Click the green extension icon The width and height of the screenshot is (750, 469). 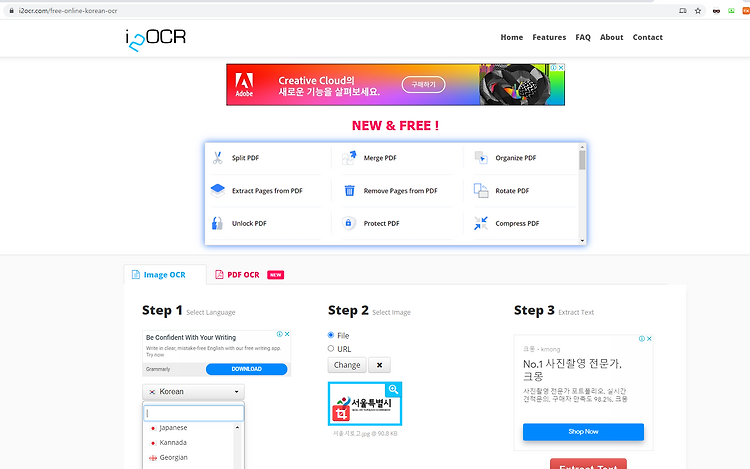(x=731, y=11)
